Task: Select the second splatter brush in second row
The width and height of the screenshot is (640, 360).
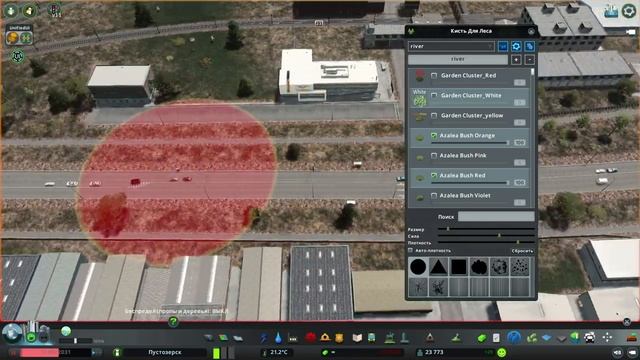Action: (x=438, y=287)
